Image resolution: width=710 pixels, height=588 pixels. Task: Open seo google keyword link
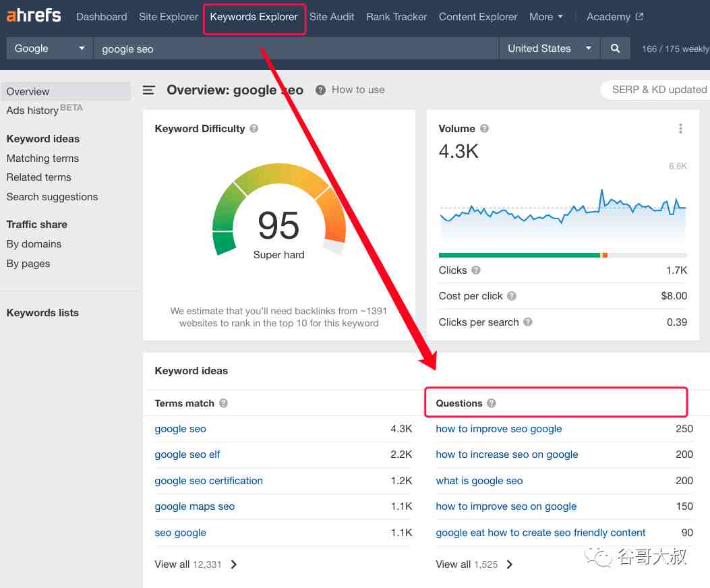[180, 533]
